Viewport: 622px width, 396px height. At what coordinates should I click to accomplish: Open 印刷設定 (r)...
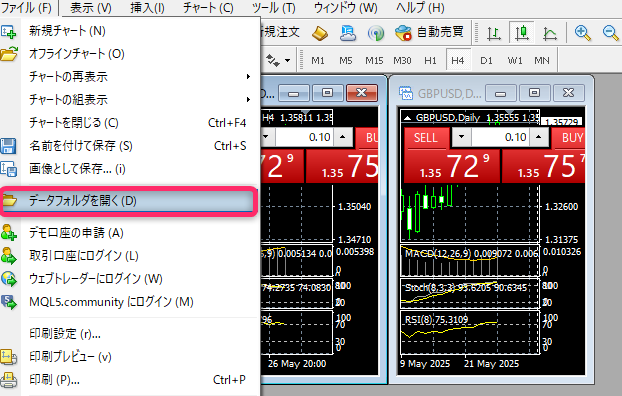point(129,334)
